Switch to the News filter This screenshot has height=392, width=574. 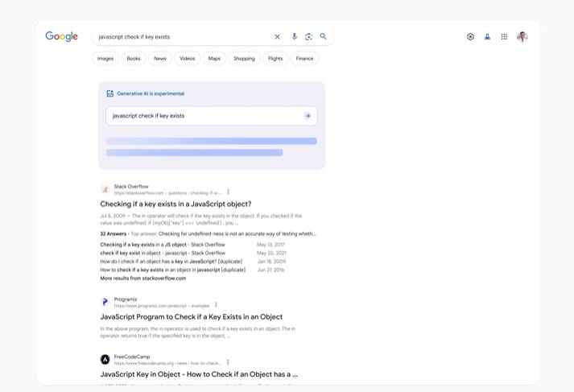[x=160, y=59]
